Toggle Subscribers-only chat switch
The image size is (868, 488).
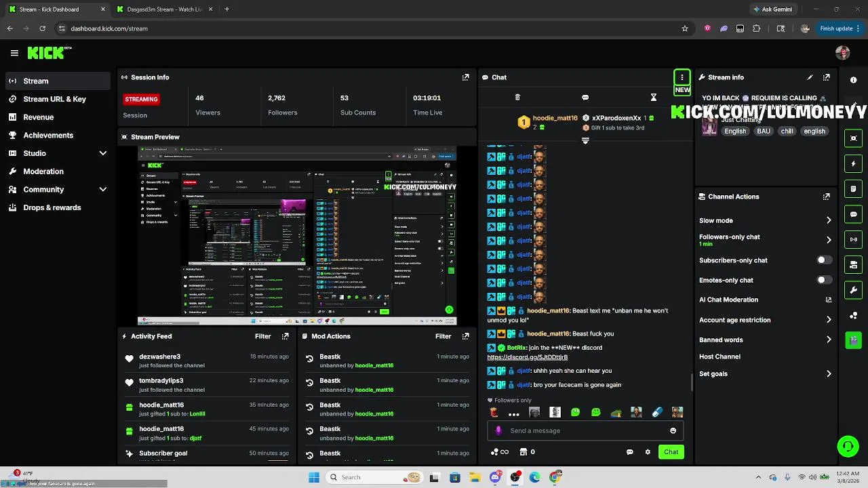824,260
